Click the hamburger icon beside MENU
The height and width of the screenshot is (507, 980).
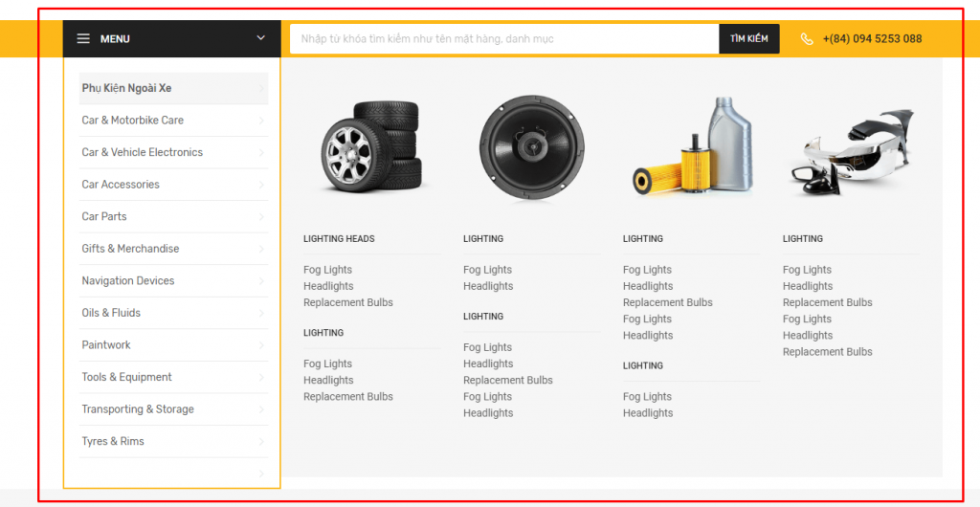[x=83, y=38]
